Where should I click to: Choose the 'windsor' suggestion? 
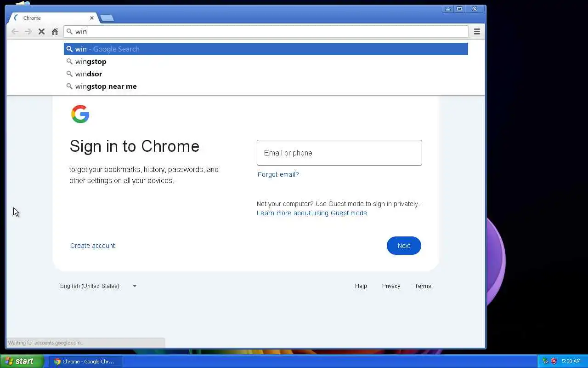tap(266, 74)
